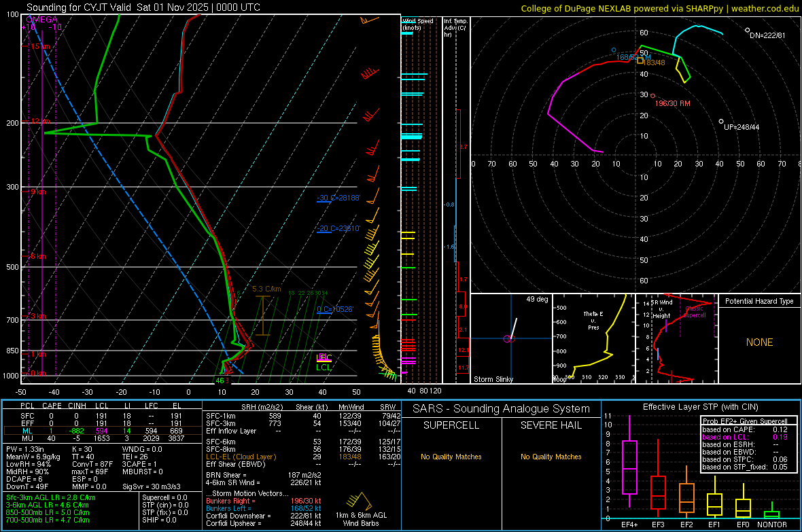Click the DN=222/81 label
This screenshot has height=532, width=802.
767,36
